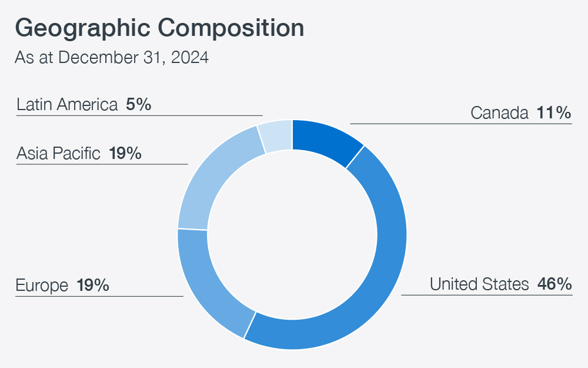The image size is (588, 368).
Task: Click the Asia Pacific 19% label
Action: (x=79, y=153)
